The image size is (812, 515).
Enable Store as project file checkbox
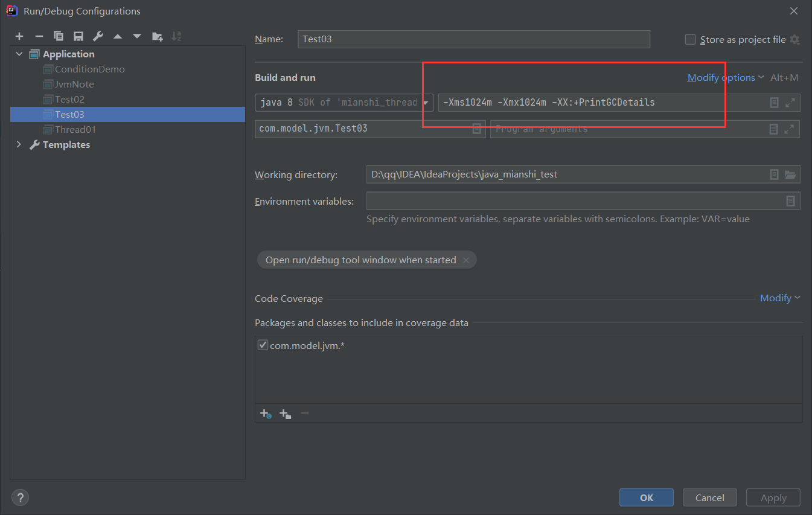690,40
